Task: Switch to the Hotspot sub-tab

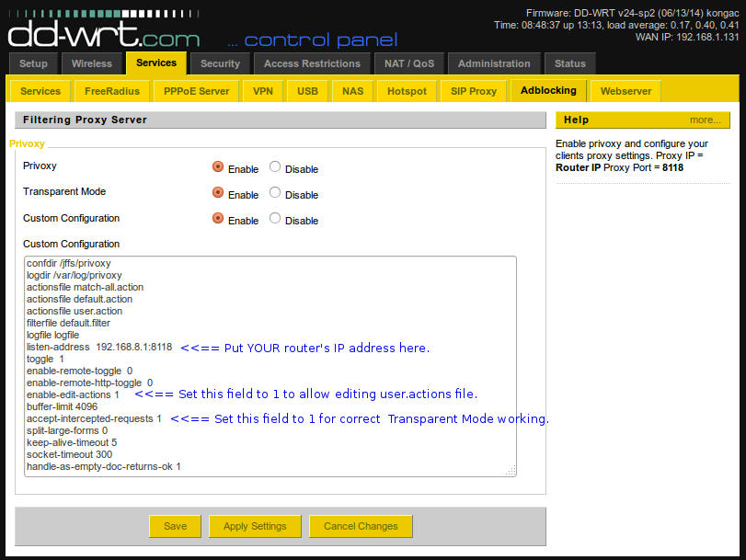Action: click(x=407, y=91)
